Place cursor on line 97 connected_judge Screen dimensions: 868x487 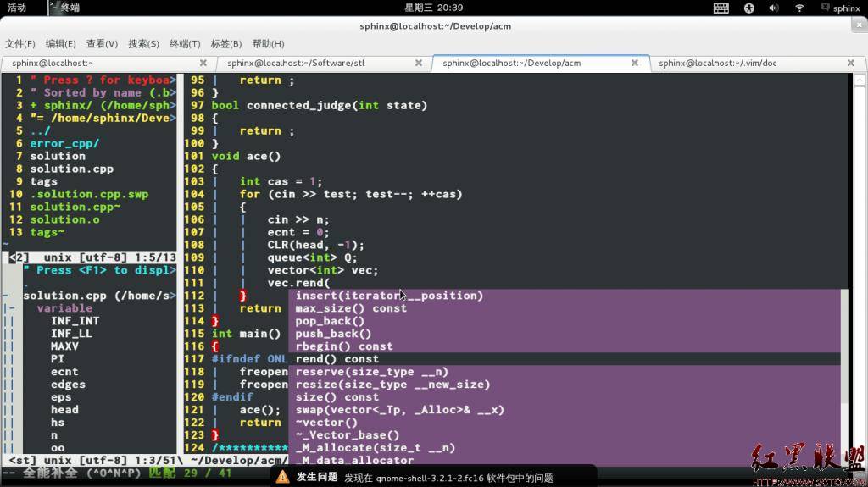coord(320,105)
